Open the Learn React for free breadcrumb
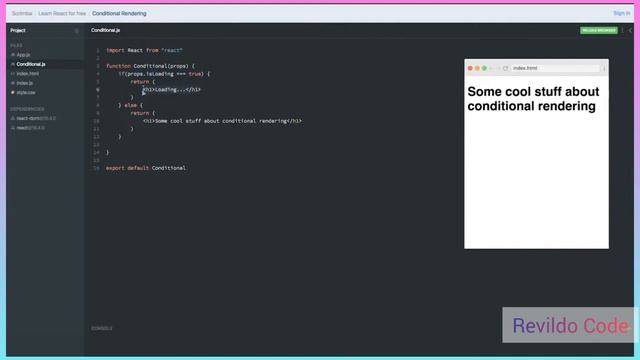 point(62,13)
